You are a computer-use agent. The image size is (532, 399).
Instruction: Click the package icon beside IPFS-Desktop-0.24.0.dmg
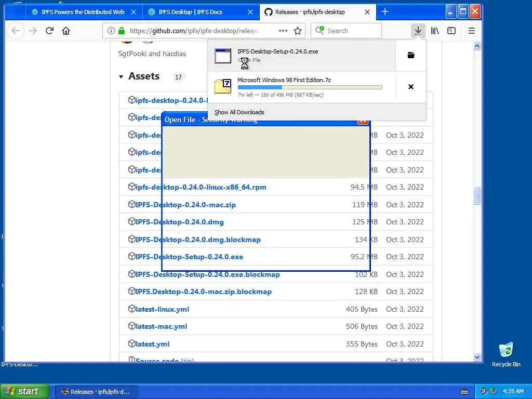pos(131,221)
